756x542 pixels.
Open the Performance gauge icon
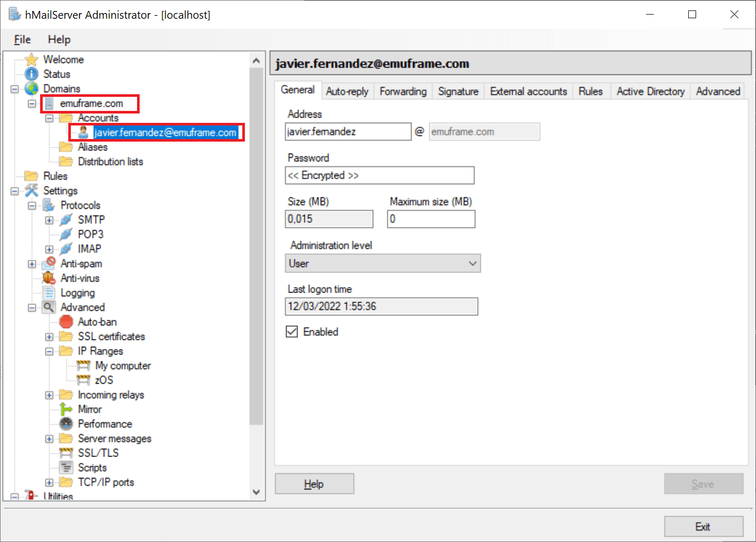(x=66, y=424)
